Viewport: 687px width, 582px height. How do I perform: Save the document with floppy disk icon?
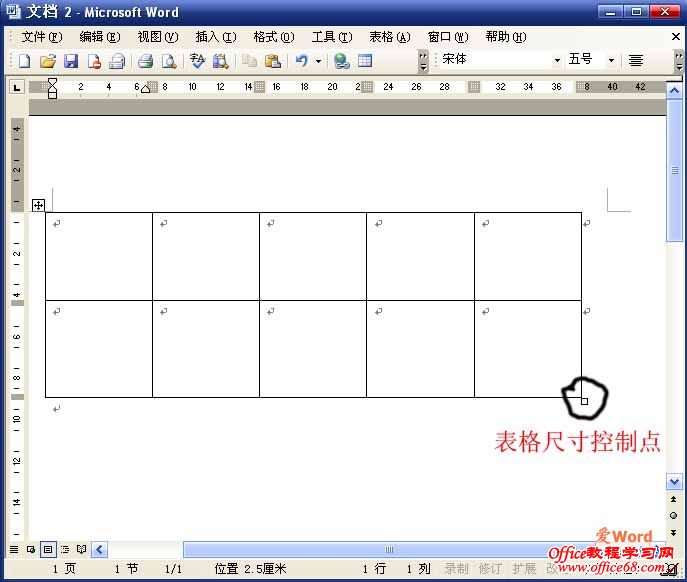71,61
